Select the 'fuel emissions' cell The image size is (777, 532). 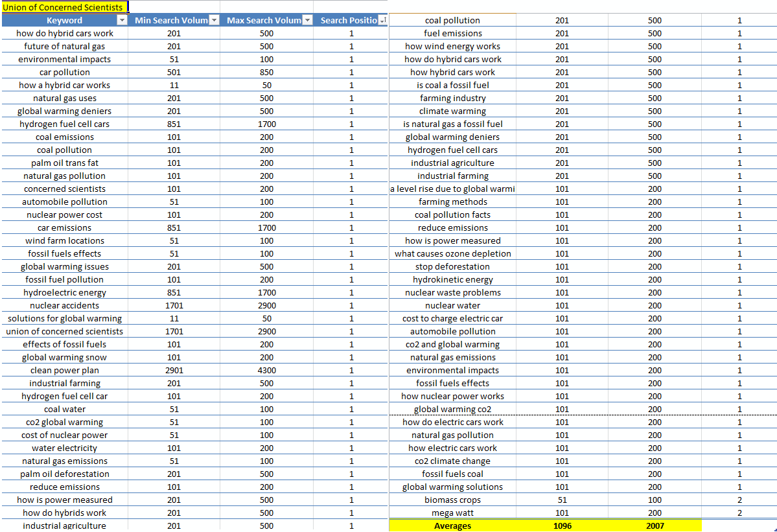click(452, 33)
